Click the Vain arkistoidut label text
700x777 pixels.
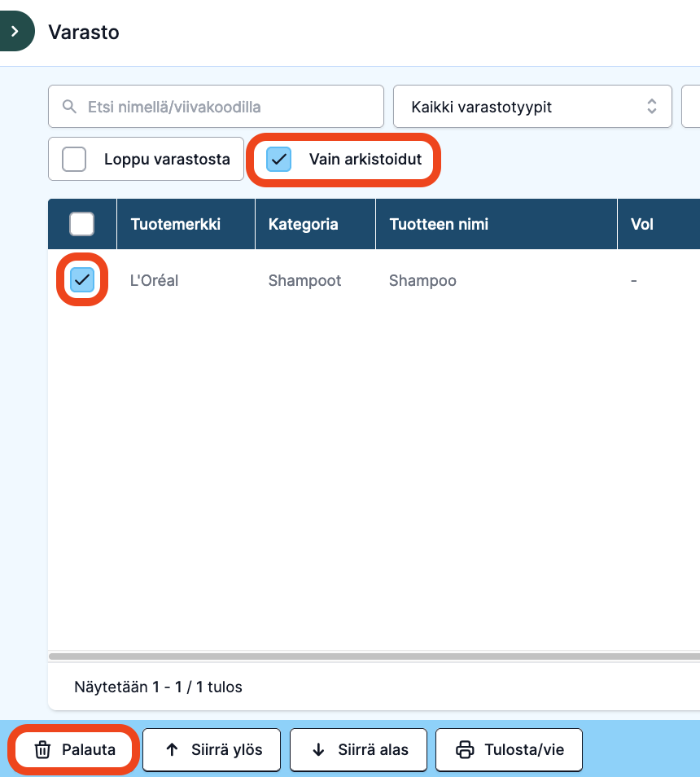365,159
